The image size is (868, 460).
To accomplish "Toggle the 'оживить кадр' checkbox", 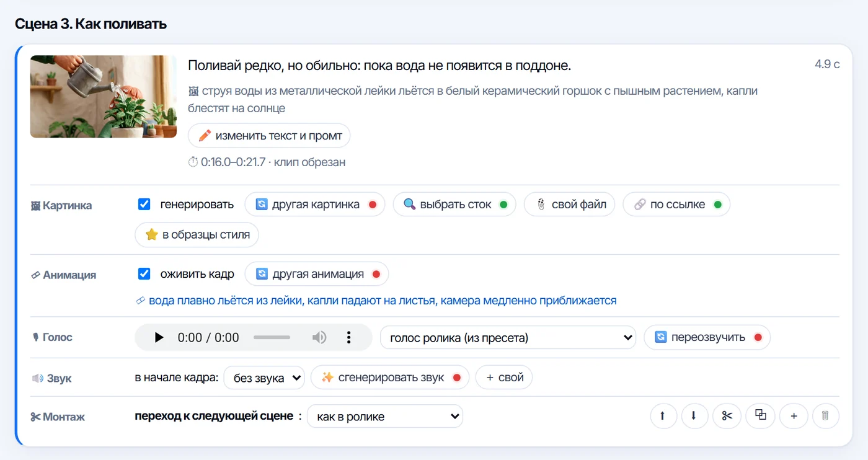I will [x=144, y=273].
